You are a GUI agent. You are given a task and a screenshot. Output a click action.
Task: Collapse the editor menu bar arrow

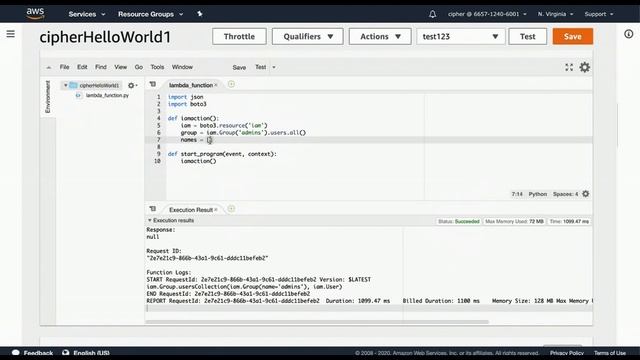pyautogui.click(x=49, y=67)
